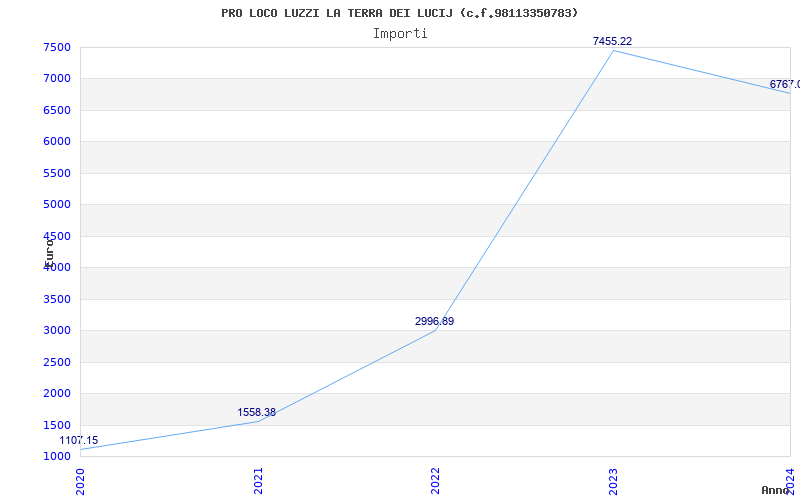The height and width of the screenshot is (500, 800).
Task: Click the 2020 year axis label
Action: (81, 481)
